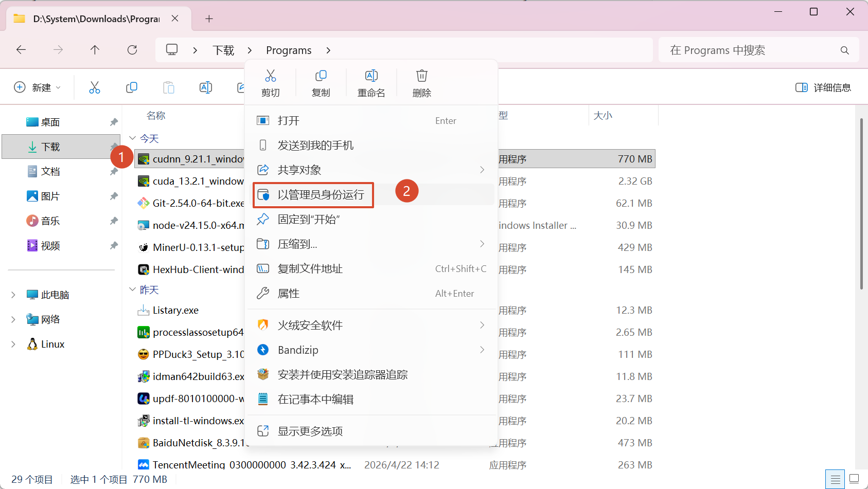Screen dimensions: 868x489
Task: Click the vertical scrollbar in file list
Action: (x=861, y=206)
